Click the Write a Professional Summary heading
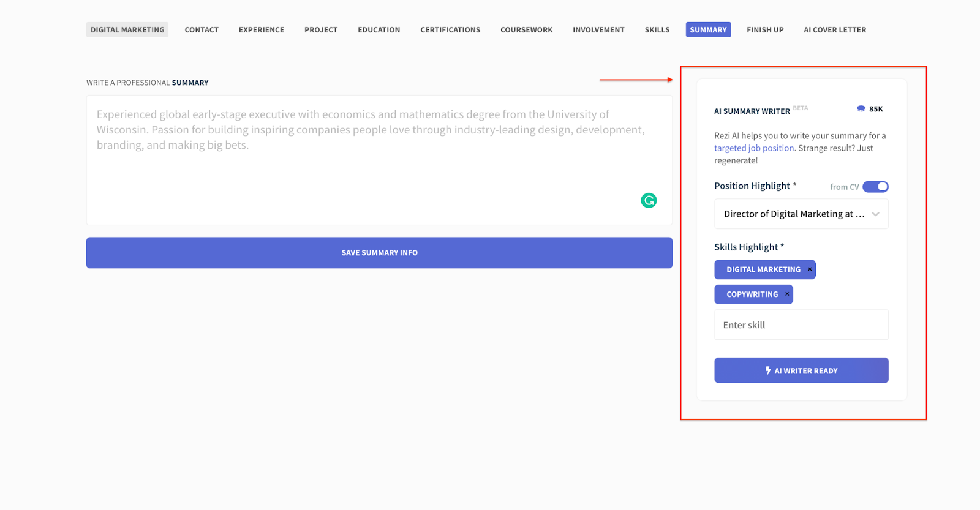The height and width of the screenshot is (510, 980). pos(147,83)
